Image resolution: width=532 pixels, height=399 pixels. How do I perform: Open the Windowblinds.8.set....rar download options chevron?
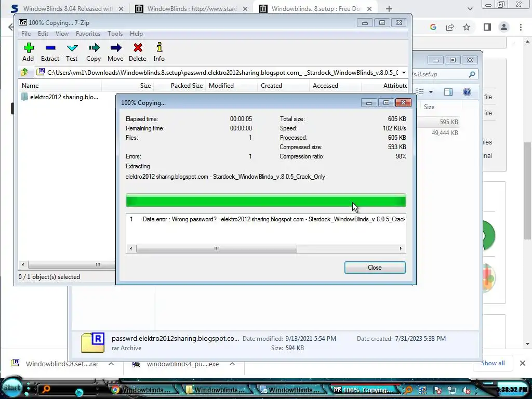click(111, 364)
